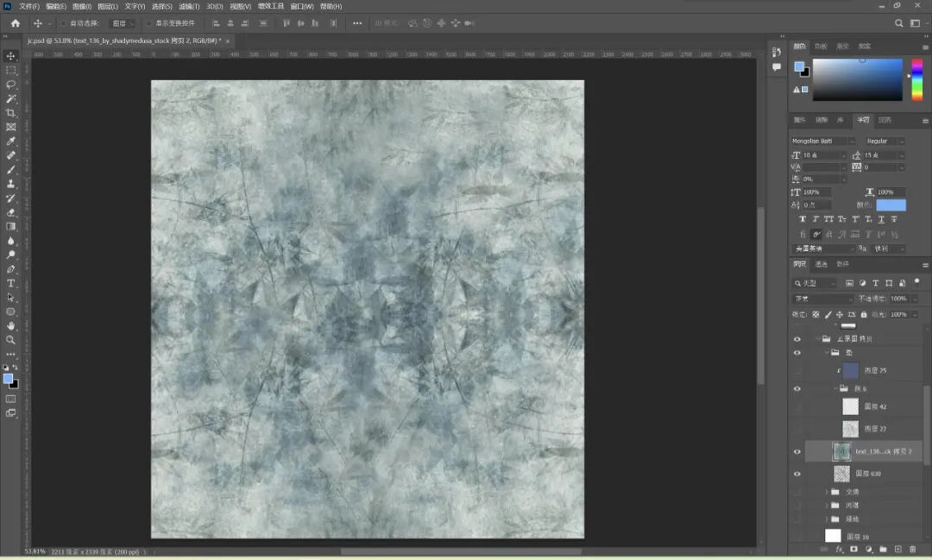932x560 pixels.
Task: Click the Character panel text color swatch
Action: point(891,205)
